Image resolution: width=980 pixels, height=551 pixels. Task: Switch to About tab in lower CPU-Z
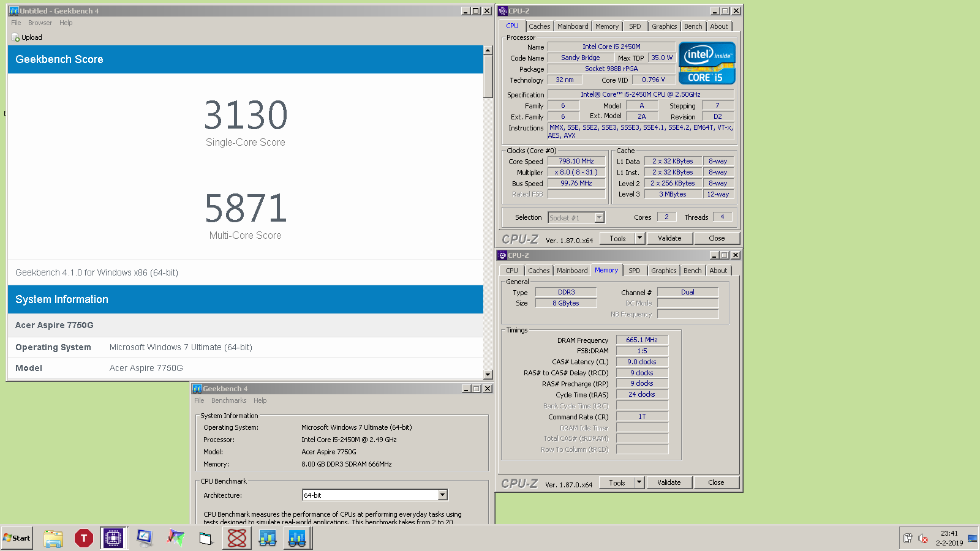click(718, 271)
